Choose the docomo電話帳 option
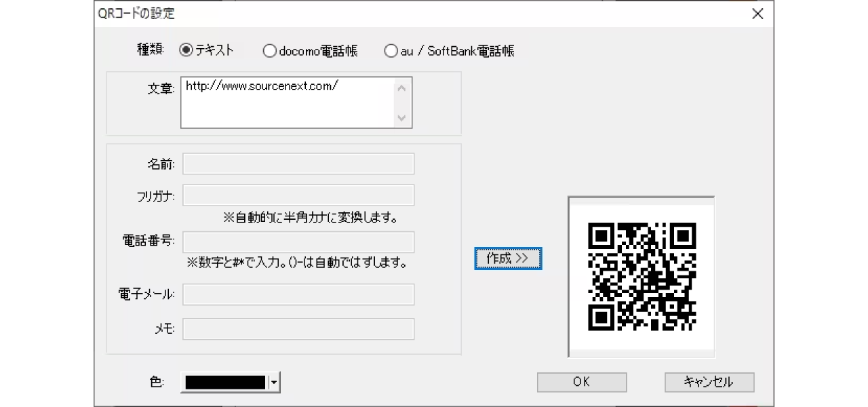 point(269,50)
